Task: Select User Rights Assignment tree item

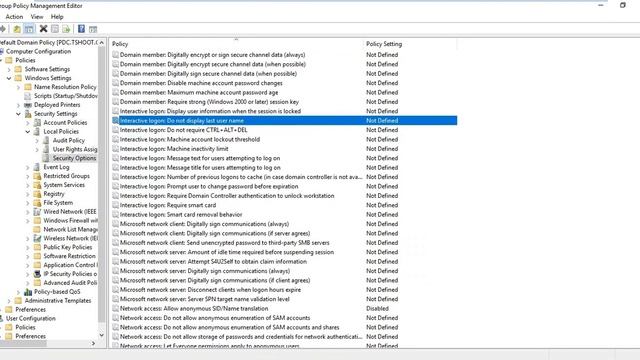Action: click(75, 149)
